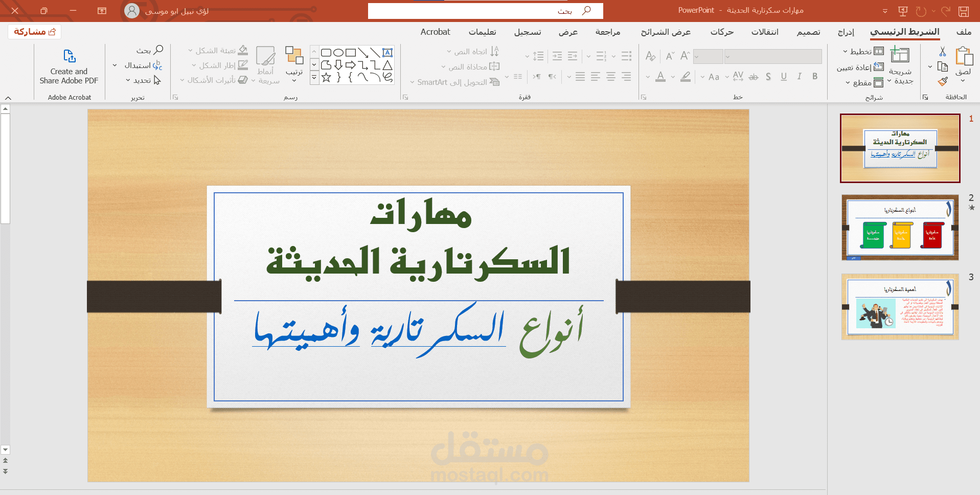This screenshot has height=495, width=980.
Task: Apply font color (A)
Action: pos(660,77)
